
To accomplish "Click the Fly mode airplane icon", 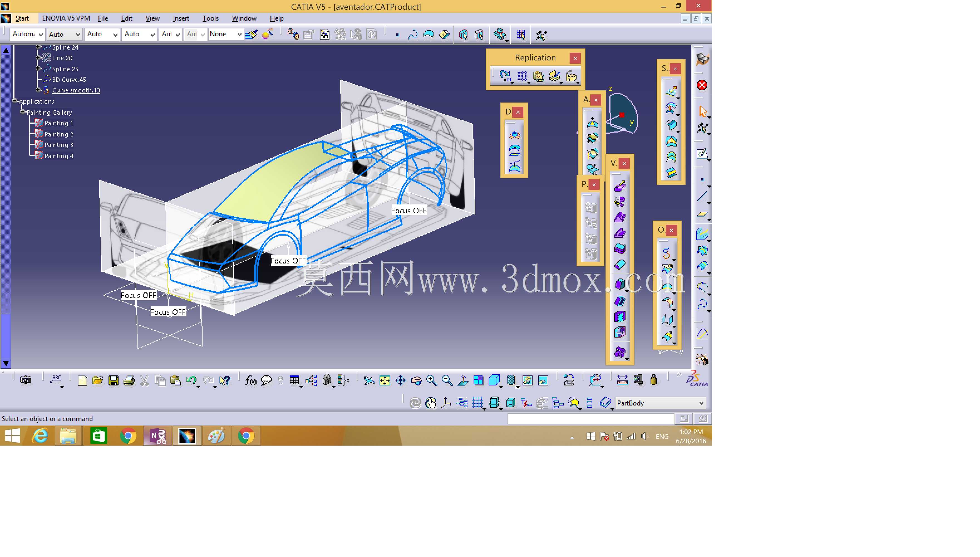I will (x=369, y=380).
